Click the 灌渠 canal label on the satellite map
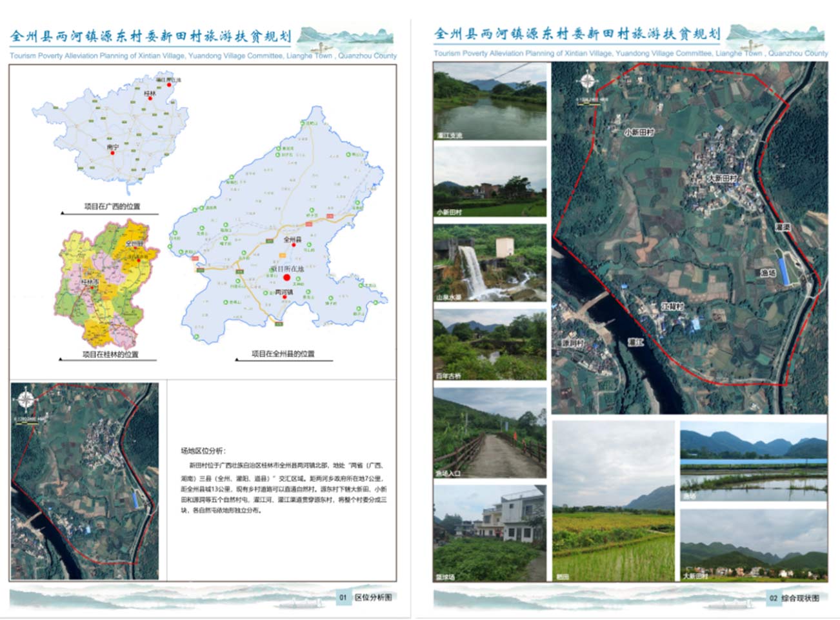This screenshot has height=620, width=840. tap(783, 227)
